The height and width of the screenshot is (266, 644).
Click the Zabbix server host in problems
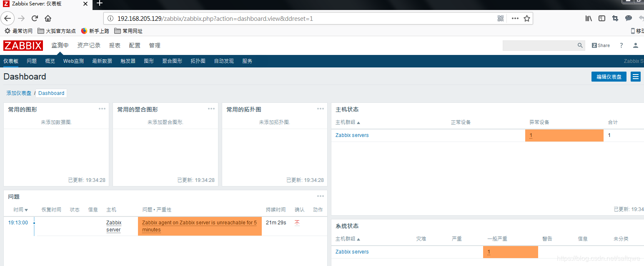tap(113, 226)
